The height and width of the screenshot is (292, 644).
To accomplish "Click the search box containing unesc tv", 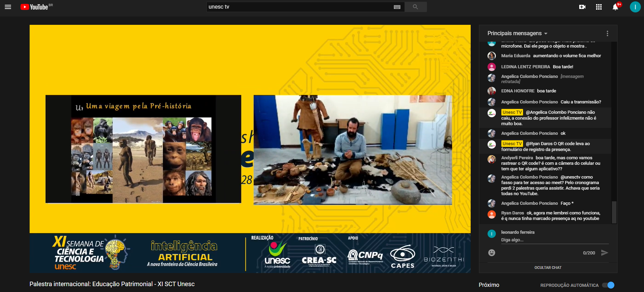I will click(300, 7).
